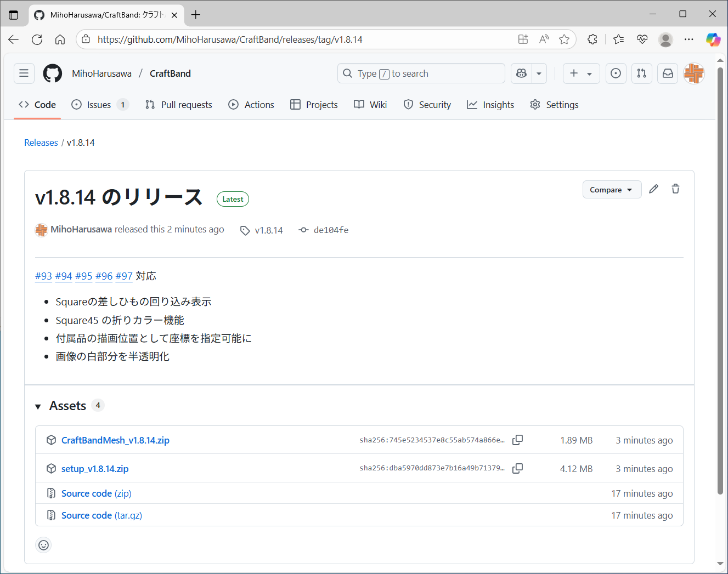Viewport: 728px width, 574px height.
Task: Switch to the Insights tab
Action: pyautogui.click(x=490, y=105)
